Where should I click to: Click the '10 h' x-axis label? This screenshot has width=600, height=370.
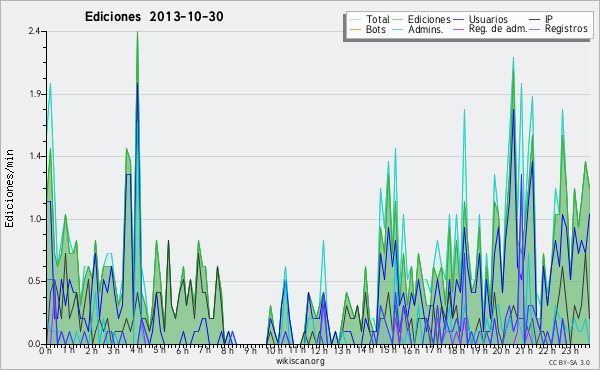(x=274, y=350)
